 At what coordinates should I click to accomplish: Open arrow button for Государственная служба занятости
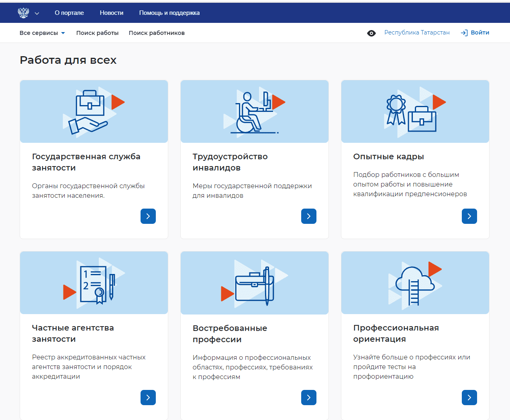(x=148, y=216)
